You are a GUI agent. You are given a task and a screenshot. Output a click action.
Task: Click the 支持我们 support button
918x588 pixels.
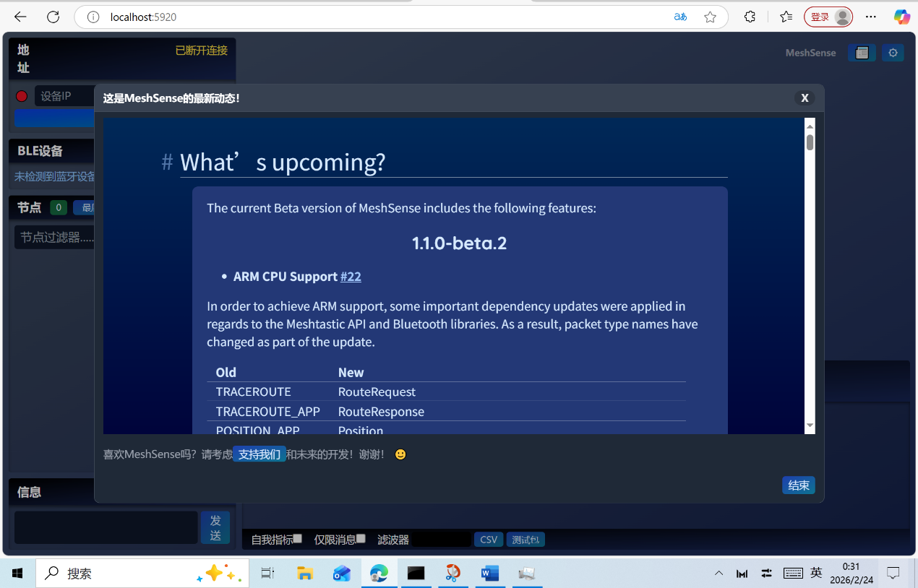[259, 454]
